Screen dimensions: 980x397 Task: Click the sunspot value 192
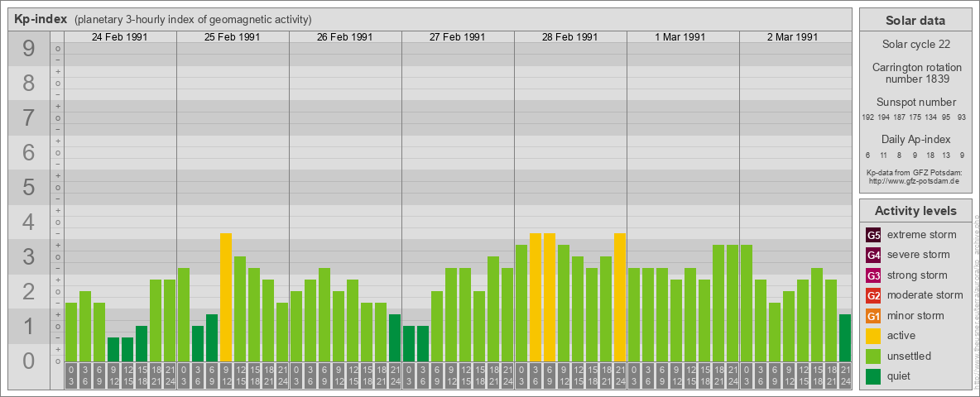click(x=867, y=117)
